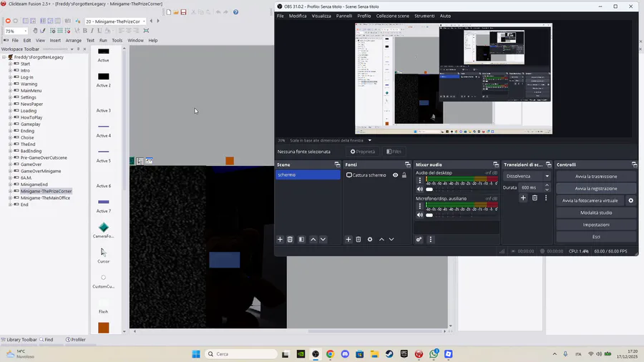Toggle grid display icon in Fusion toolbar
This screenshot has width=644, height=362.
point(60,31)
